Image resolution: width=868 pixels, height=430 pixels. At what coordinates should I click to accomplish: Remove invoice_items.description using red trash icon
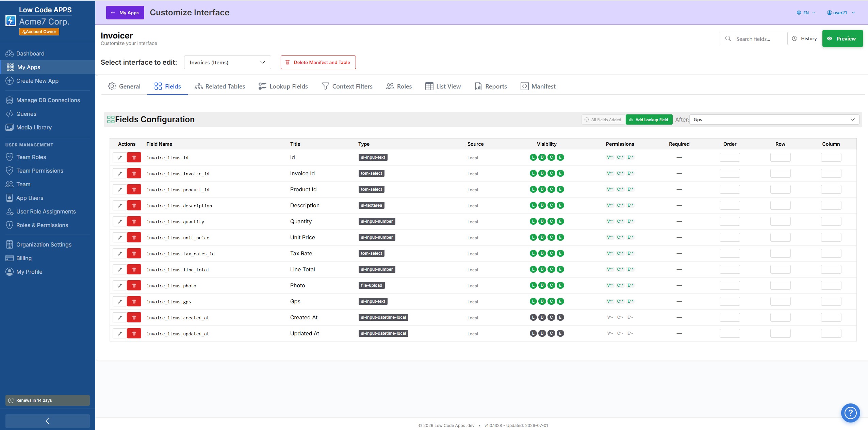coord(134,206)
